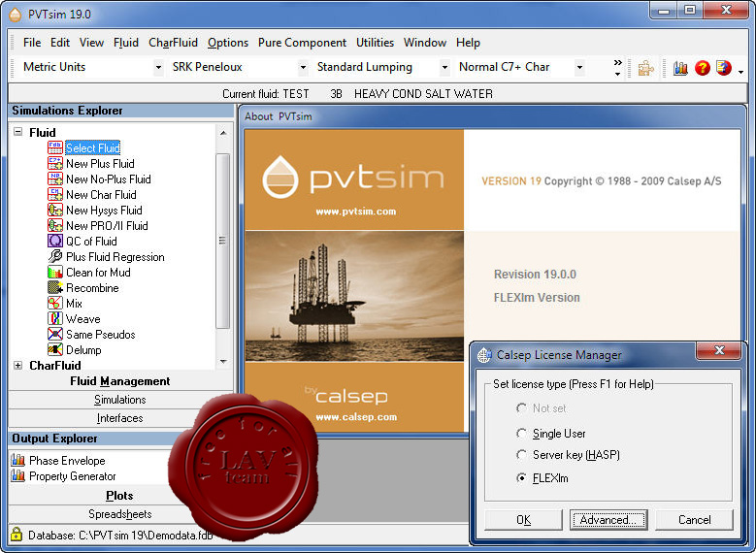The width and height of the screenshot is (756, 553).
Task: Click the Recombine icon
Action: (55, 287)
